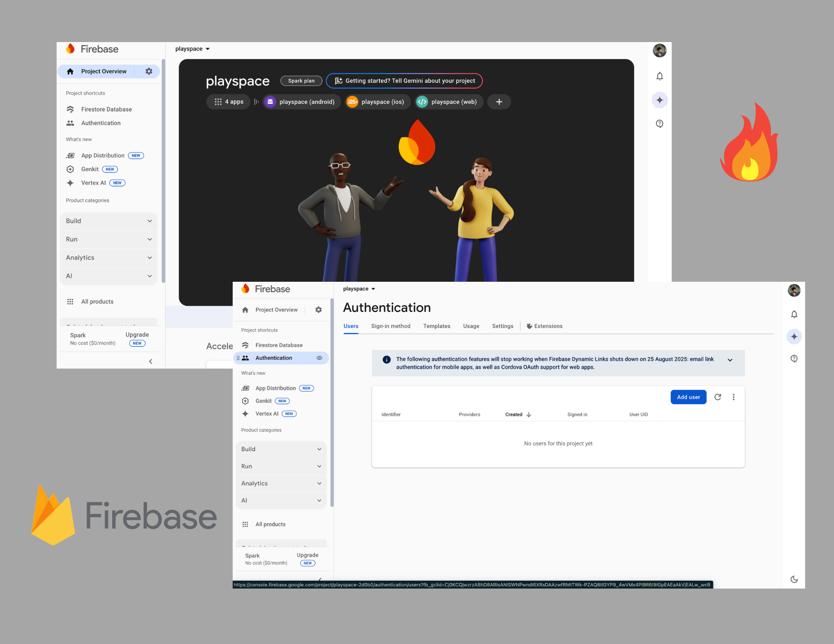
Task: Open user avatar in Authentication window
Action: click(794, 290)
